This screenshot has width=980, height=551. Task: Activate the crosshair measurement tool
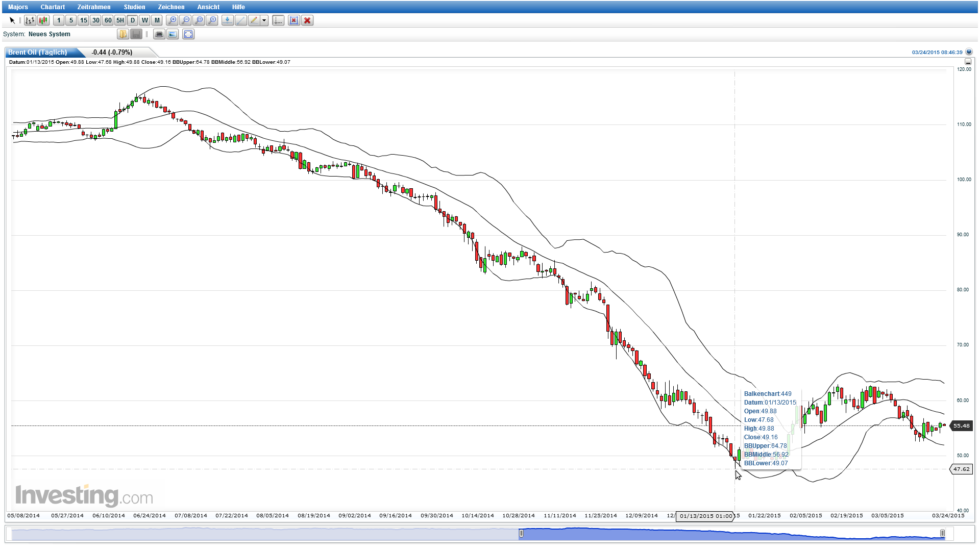[x=278, y=20]
